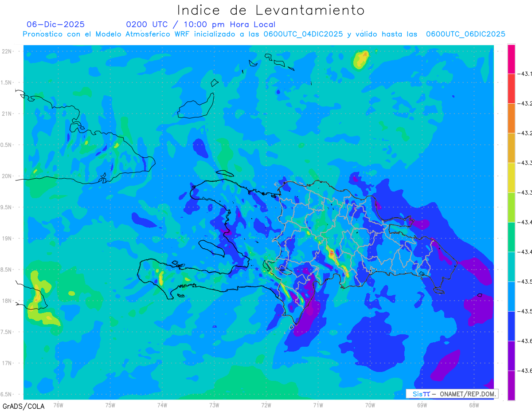Image resolution: width=532 pixels, height=411 pixels.
Task: Click the "22N" latitude label
Action: pos(7,51)
